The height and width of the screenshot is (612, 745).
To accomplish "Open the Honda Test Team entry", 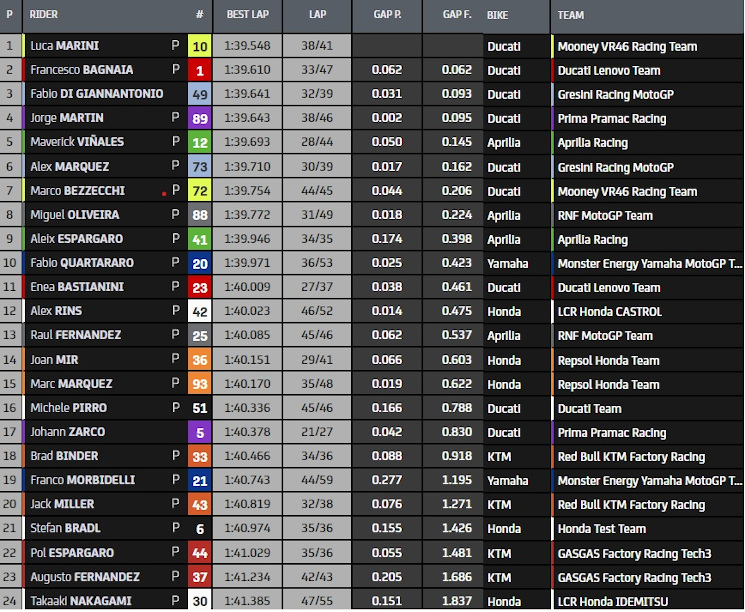I will pyautogui.click(x=601, y=529).
